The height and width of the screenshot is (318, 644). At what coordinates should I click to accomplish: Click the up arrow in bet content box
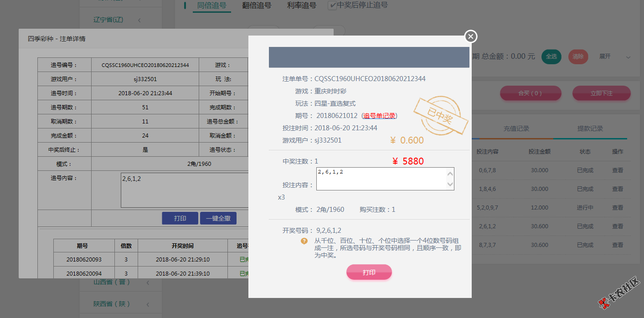coord(450,174)
